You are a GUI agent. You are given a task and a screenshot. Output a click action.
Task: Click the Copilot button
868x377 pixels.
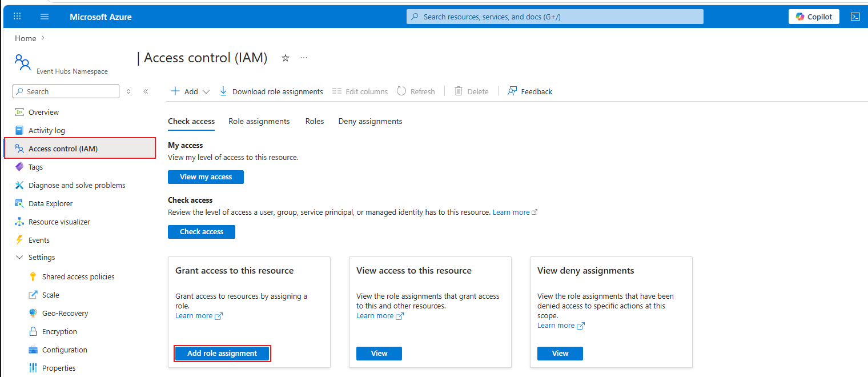pos(814,17)
